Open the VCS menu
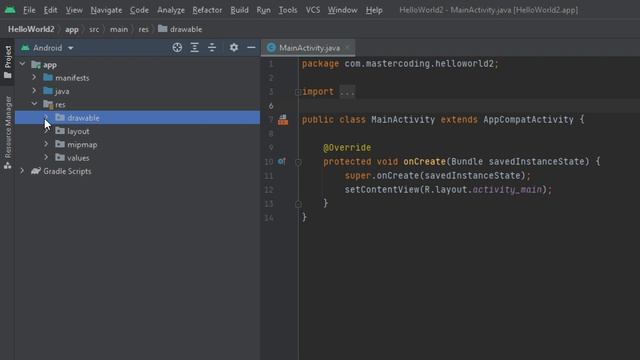This screenshot has width=640, height=360. tap(313, 10)
